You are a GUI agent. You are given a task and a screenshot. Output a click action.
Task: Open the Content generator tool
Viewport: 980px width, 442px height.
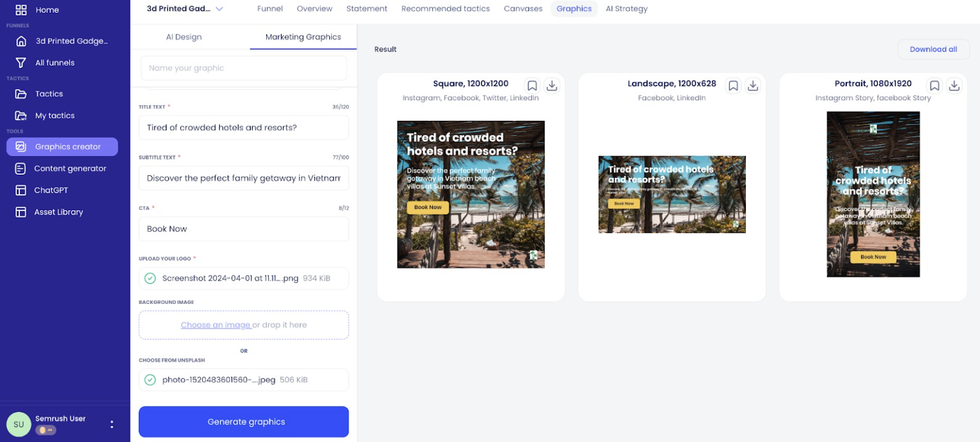click(69, 168)
